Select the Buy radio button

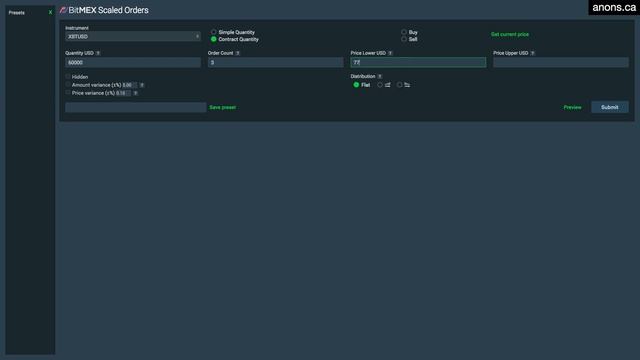point(404,32)
